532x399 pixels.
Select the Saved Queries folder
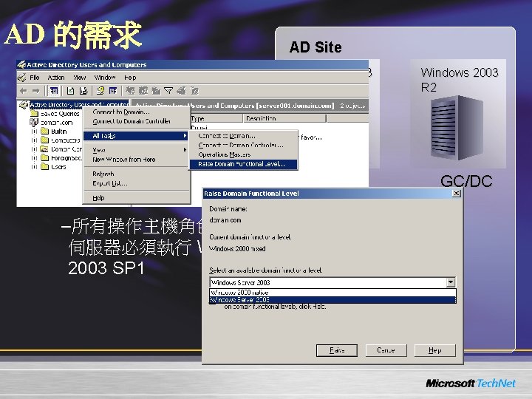tap(55, 113)
